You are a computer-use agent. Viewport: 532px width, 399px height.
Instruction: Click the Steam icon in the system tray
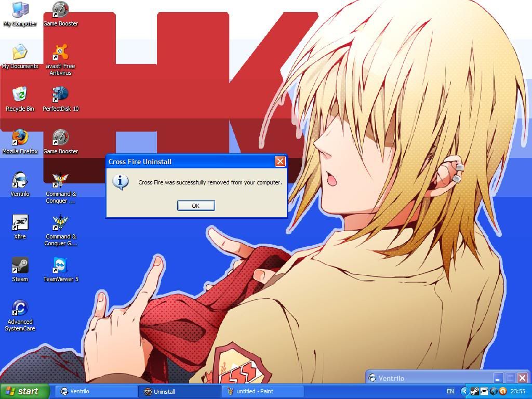pos(474,391)
